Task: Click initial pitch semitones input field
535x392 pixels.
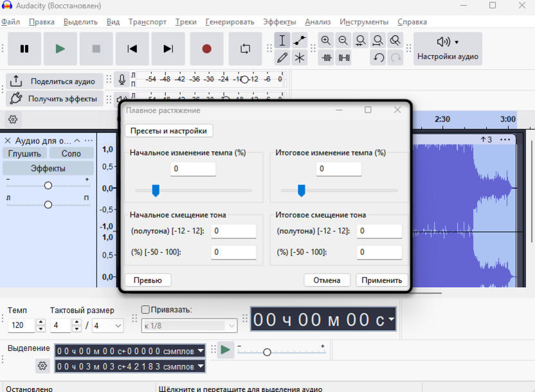Action: (233, 231)
